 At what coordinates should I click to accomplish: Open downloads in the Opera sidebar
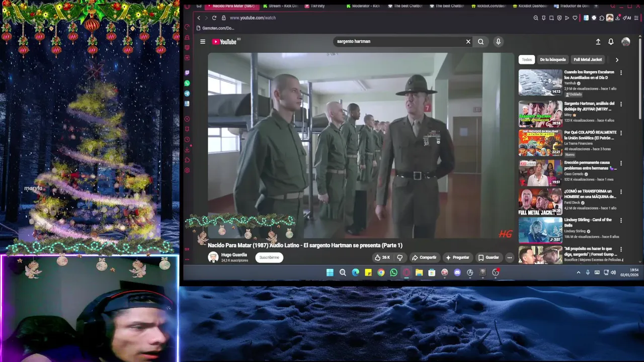pyautogui.click(x=187, y=150)
